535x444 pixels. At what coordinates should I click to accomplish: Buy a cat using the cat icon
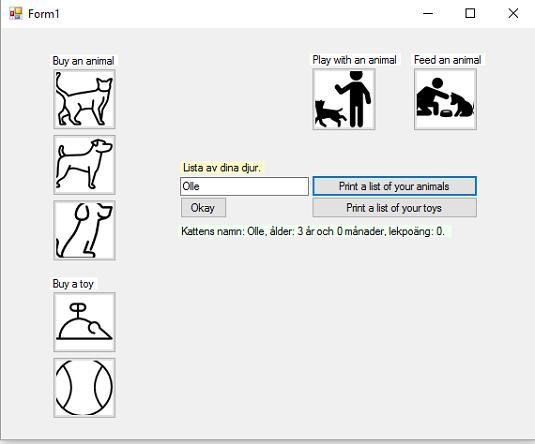point(84,99)
